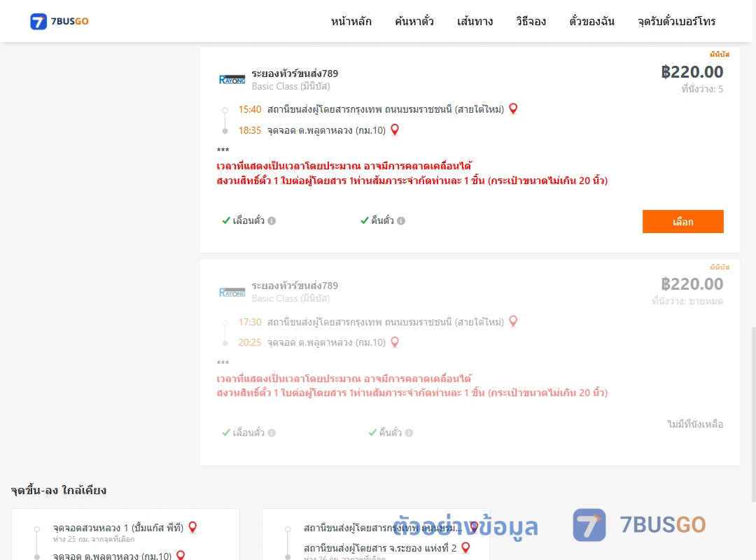The image size is (756, 560).
Task: Select the 15:40 trip with orange เลือก button
Action: 682,221
